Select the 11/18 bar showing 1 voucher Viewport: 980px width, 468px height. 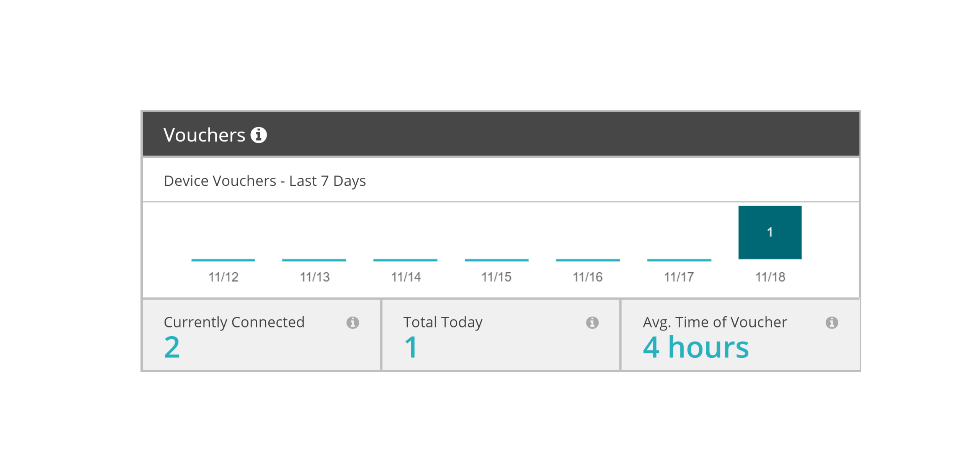pos(770,232)
